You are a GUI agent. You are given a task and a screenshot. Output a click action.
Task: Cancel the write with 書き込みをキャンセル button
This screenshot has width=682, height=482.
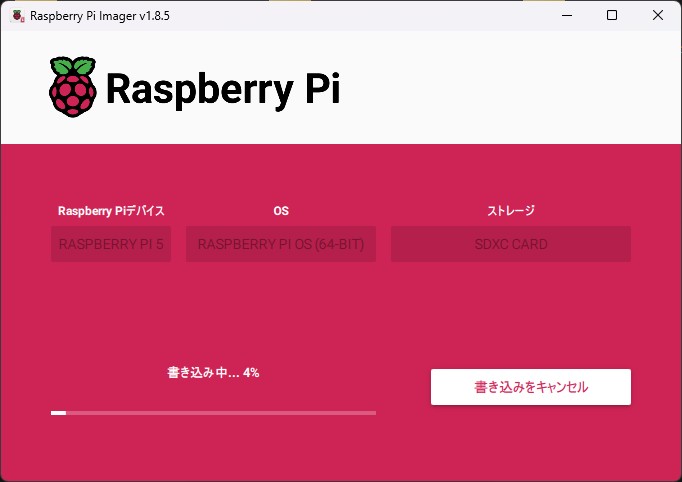(x=530, y=387)
